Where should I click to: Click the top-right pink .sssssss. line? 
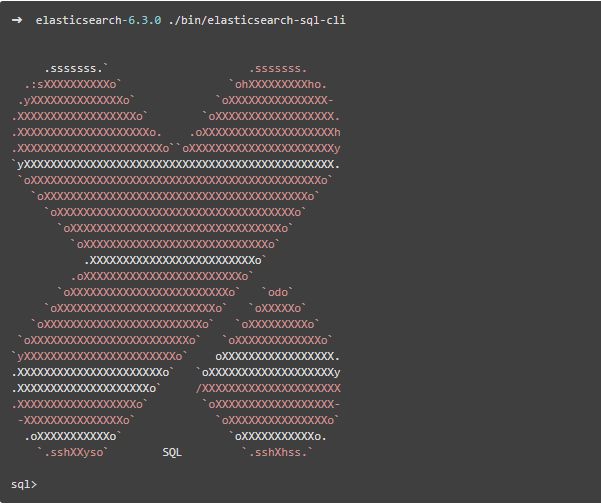click(278, 69)
